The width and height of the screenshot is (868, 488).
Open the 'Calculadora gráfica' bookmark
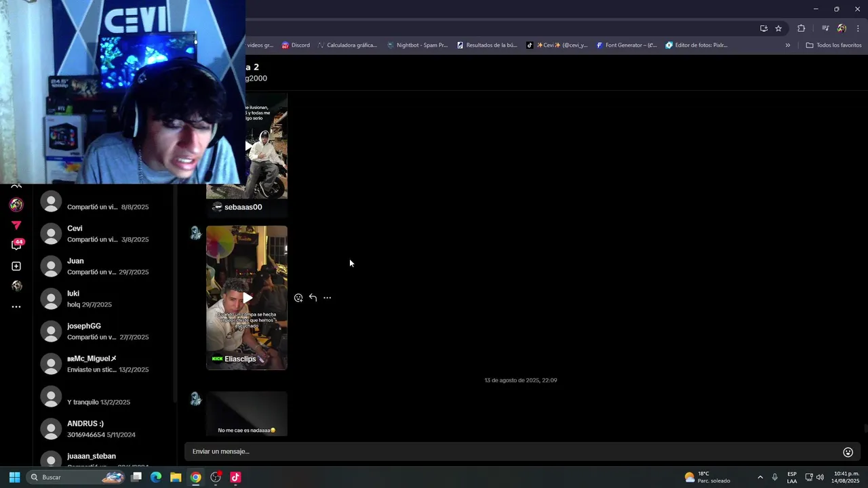(x=347, y=45)
